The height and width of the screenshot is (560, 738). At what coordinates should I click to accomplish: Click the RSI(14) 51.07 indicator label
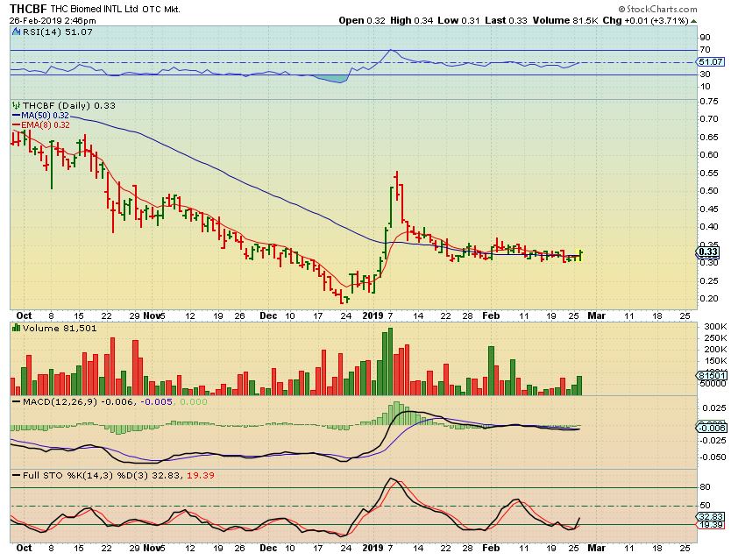click(x=57, y=32)
